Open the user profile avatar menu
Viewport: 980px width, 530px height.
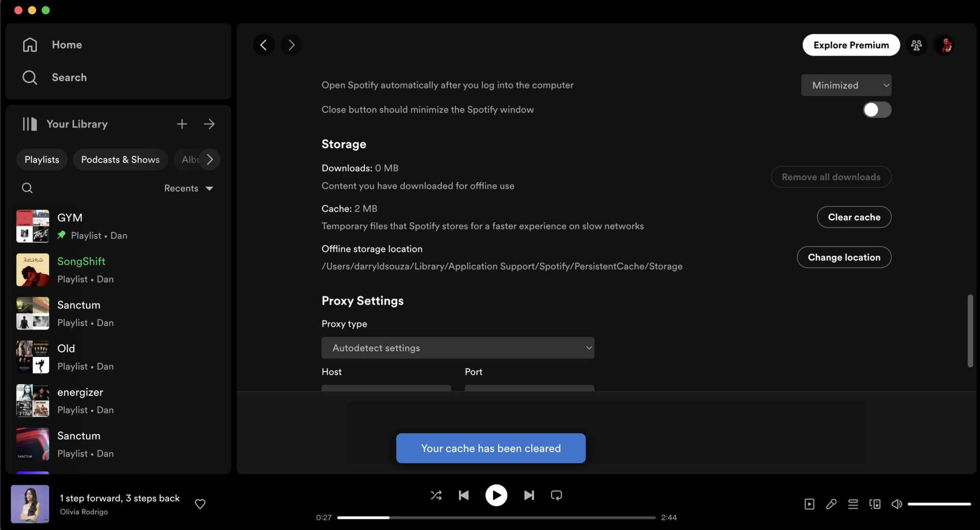945,45
